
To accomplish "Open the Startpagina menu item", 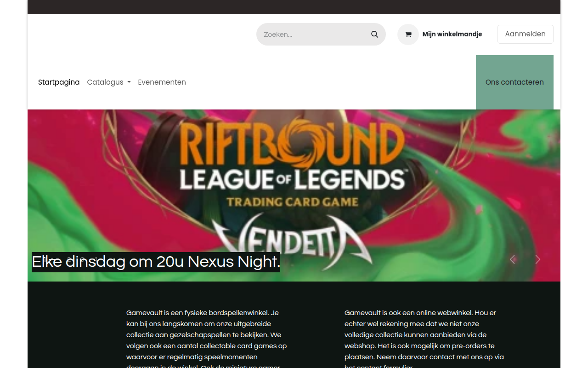I will pos(59,82).
